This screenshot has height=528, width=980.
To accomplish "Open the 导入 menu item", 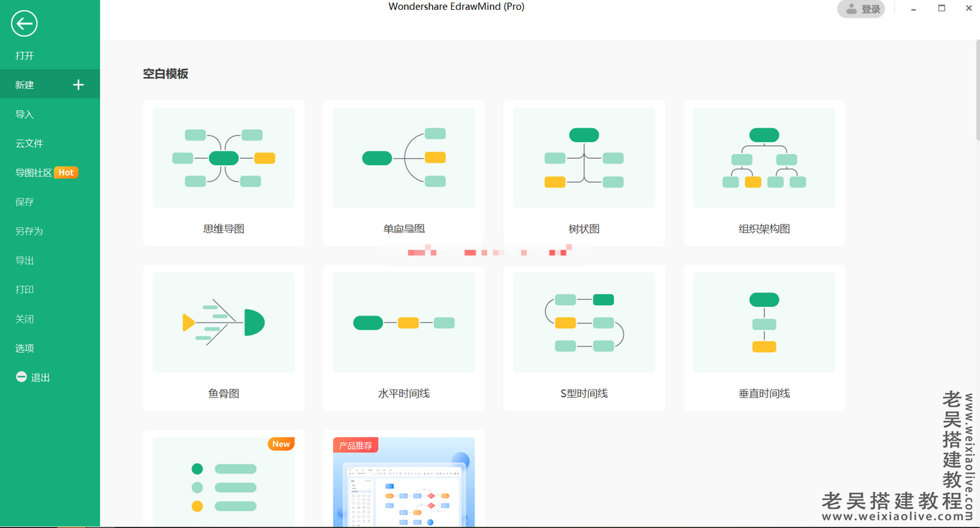I will pyautogui.click(x=49, y=114).
